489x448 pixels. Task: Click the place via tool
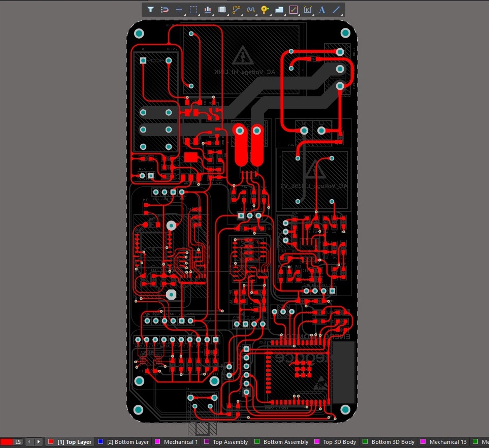pyautogui.click(x=264, y=10)
